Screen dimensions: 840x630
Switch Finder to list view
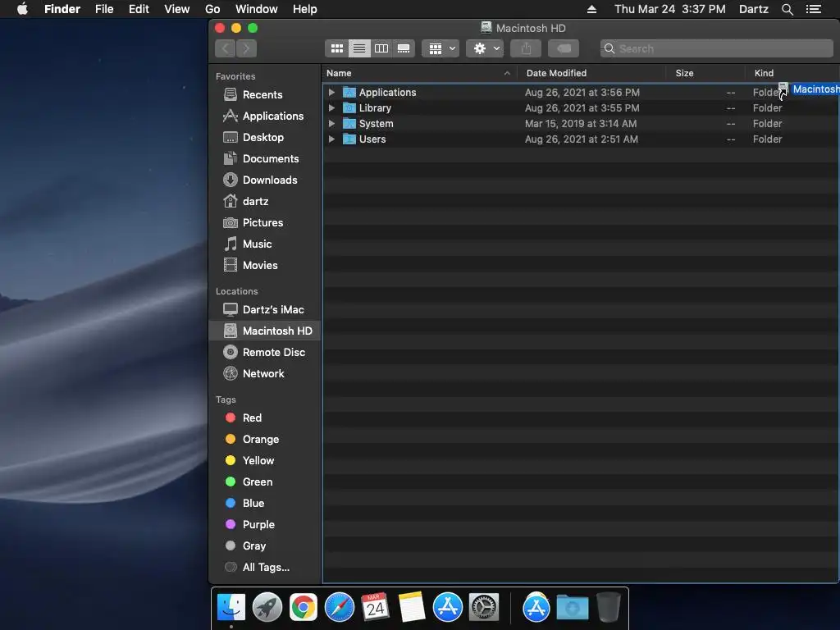(359, 48)
